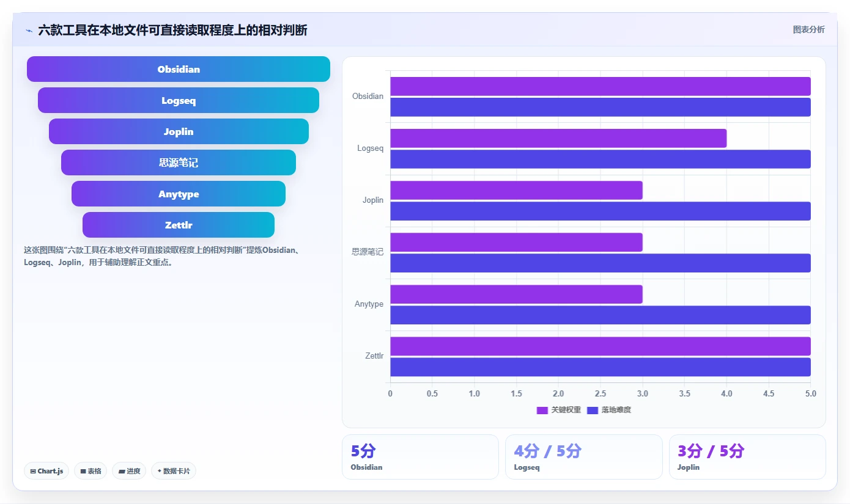Select the Zettlr funnel bar
The width and height of the screenshot is (850, 504).
(x=179, y=225)
